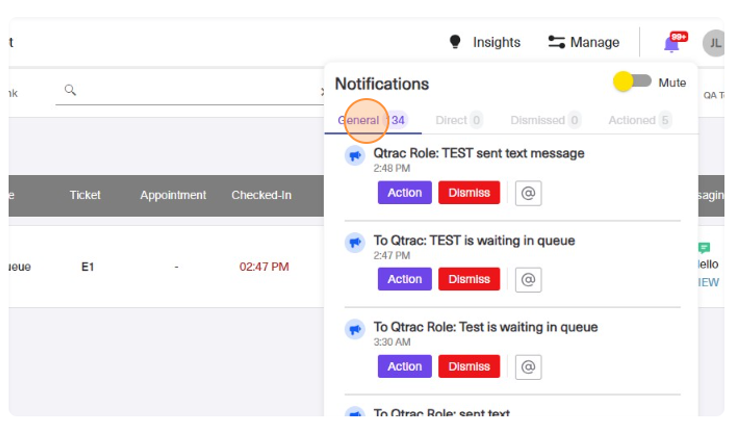This screenshot has width=732, height=426.
Task: Click the Insights lightbulb icon
Action: 455,42
